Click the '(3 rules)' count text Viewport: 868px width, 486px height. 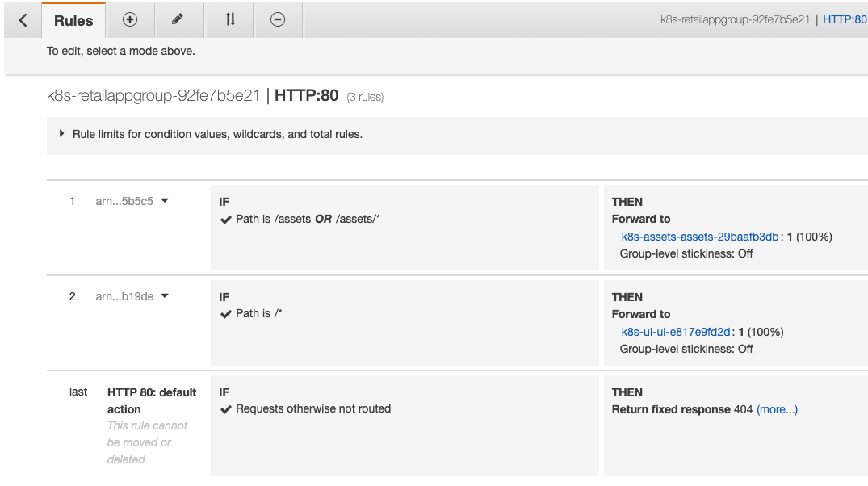point(365,98)
